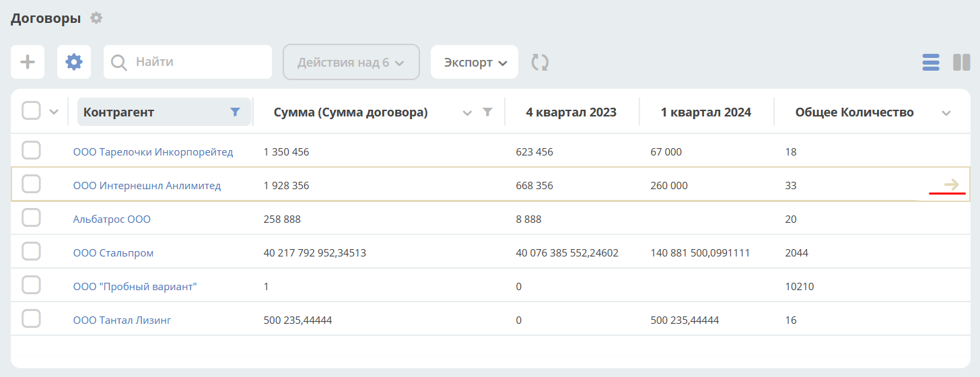Open ООО Стальпром contractor link
This screenshot has width=980, height=377.
[113, 253]
